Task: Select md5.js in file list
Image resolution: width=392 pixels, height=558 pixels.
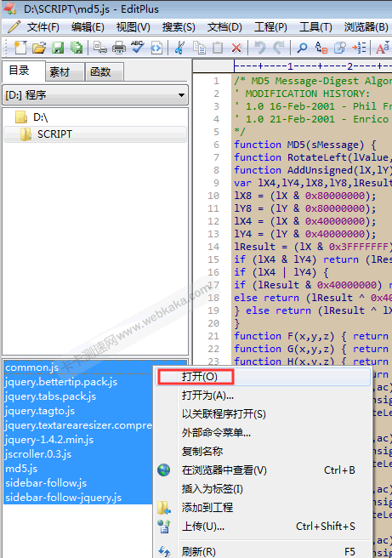Action: pos(21,469)
